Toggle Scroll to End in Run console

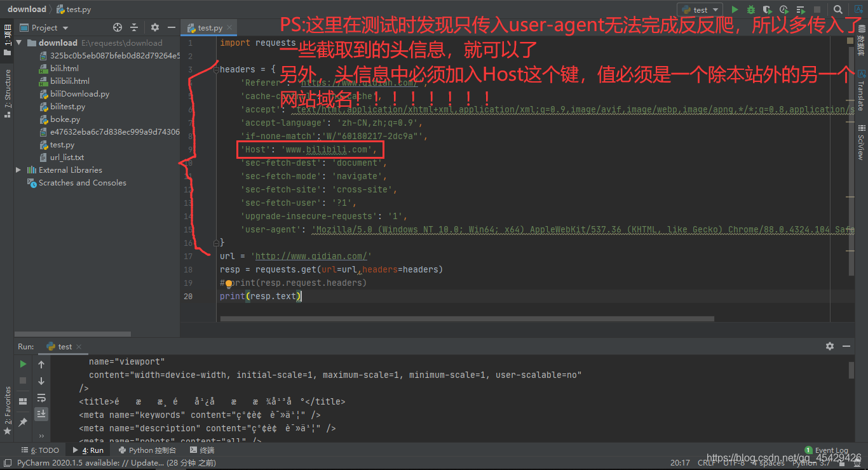41,413
